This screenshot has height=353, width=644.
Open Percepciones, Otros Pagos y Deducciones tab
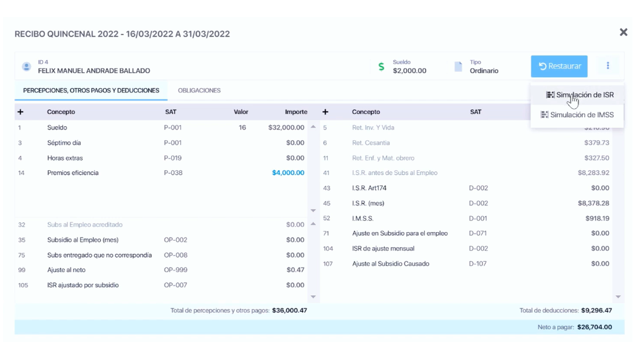pos(91,91)
